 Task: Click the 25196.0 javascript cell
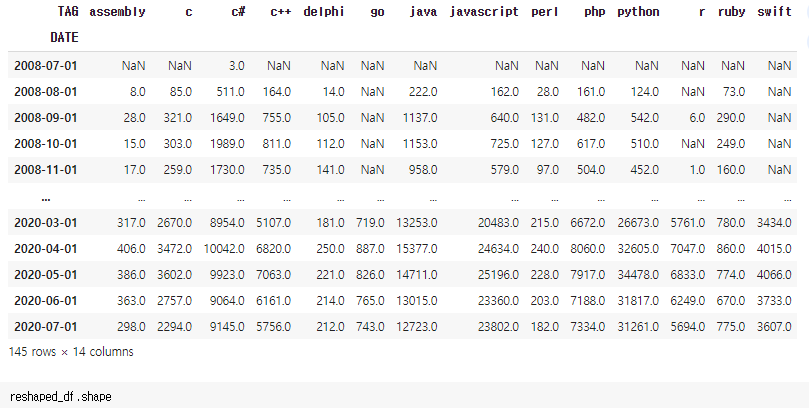pyautogui.click(x=498, y=275)
